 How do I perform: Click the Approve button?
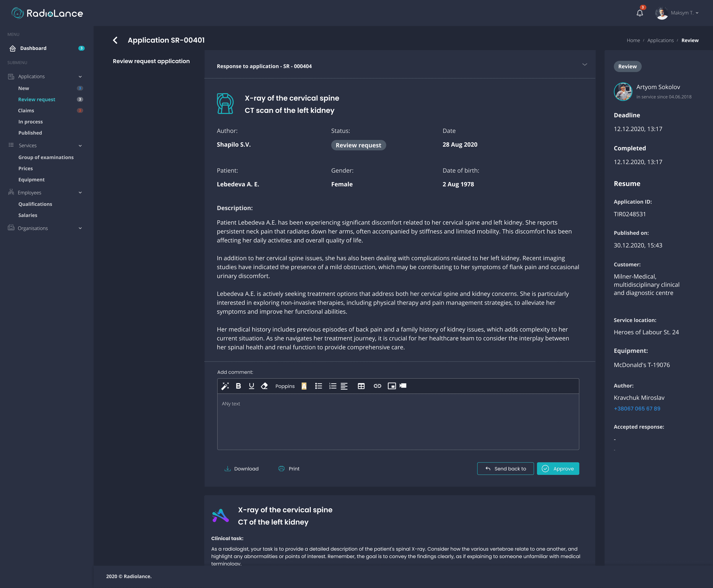pos(558,469)
